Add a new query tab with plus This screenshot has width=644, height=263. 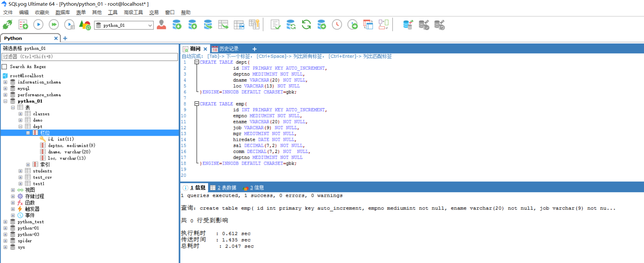point(254,49)
